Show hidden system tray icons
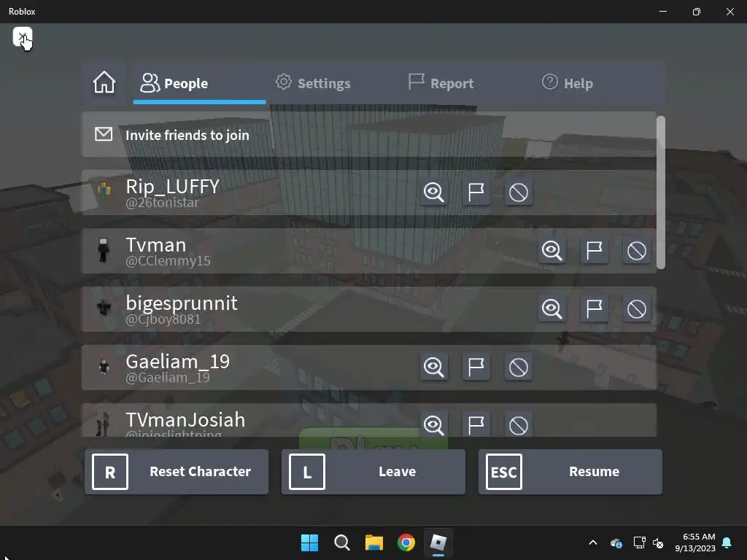The image size is (747, 560). [x=592, y=542]
